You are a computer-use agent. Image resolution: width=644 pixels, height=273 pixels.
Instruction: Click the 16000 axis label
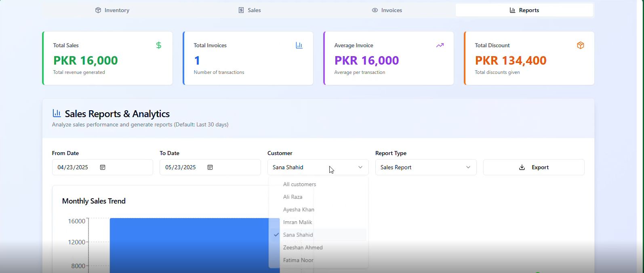[77, 221]
